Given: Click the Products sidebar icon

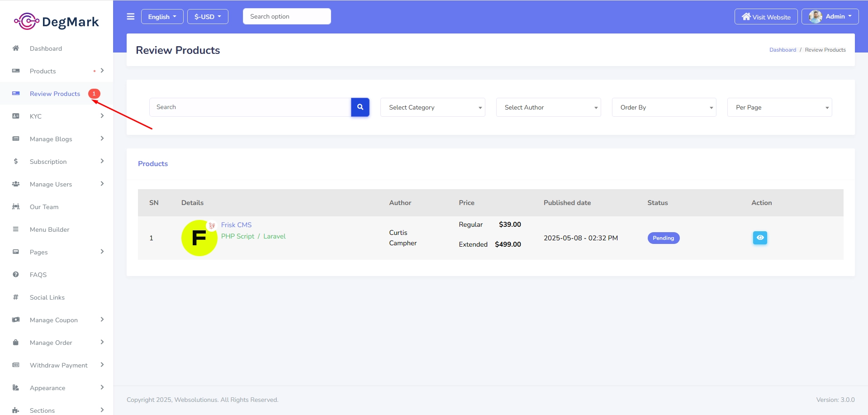Looking at the screenshot, I should [16, 71].
